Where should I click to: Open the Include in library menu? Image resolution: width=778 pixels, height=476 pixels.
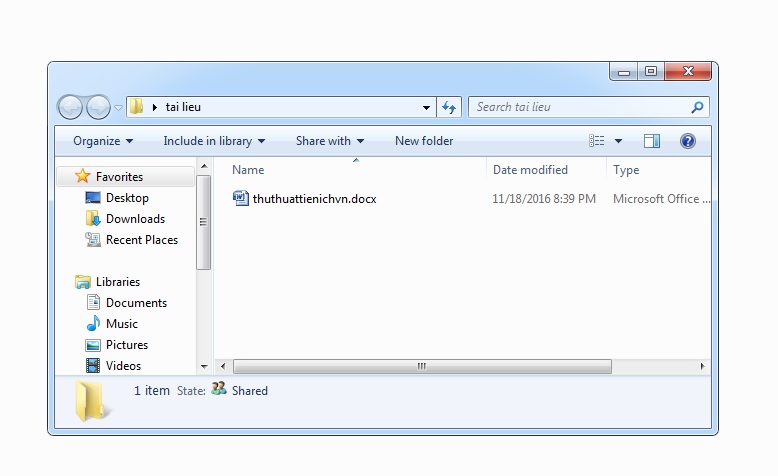[x=214, y=141]
